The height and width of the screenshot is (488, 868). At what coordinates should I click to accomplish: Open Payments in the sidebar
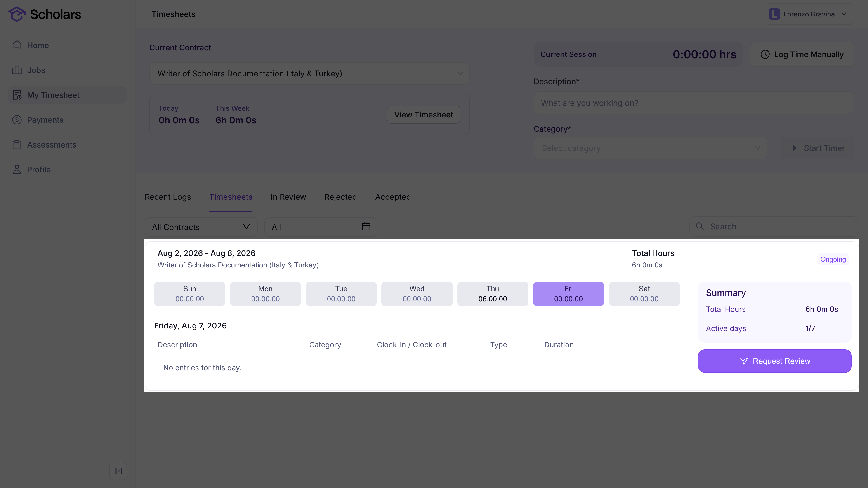pyautogui.click(x=67, y=120)
